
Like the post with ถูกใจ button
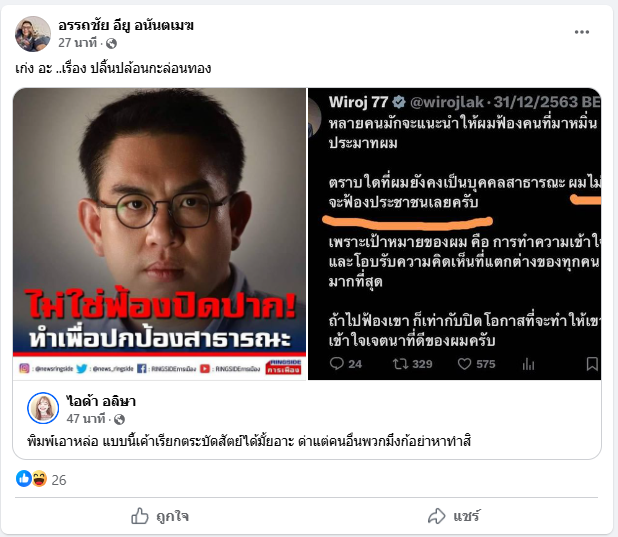pyautogui.click(x=160, y=516)
